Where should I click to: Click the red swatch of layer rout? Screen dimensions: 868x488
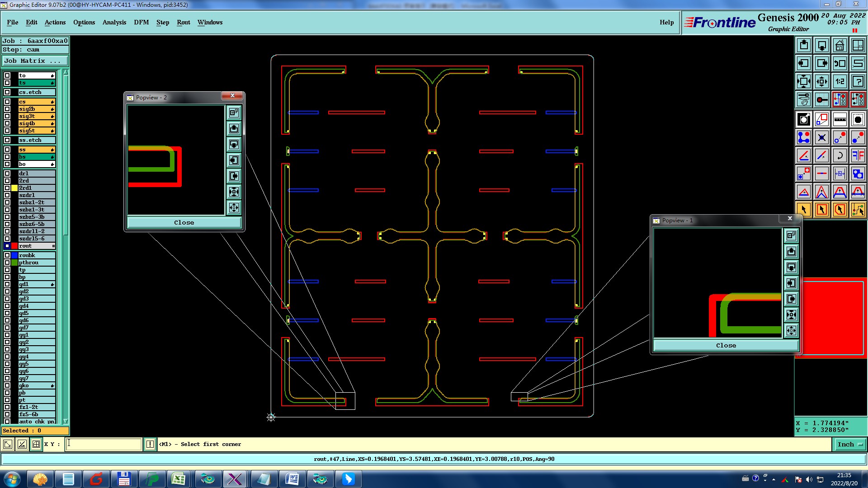14,246
